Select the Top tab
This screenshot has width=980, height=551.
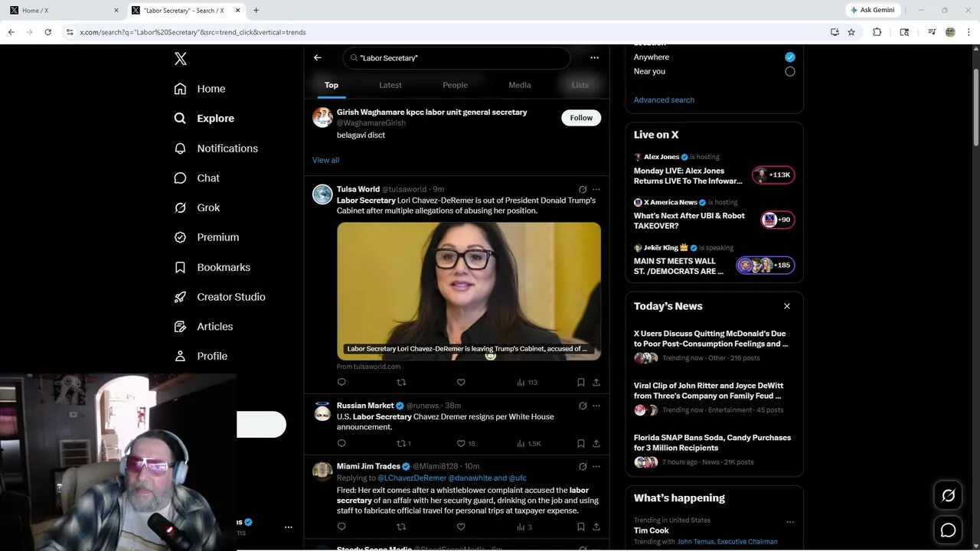332,85
